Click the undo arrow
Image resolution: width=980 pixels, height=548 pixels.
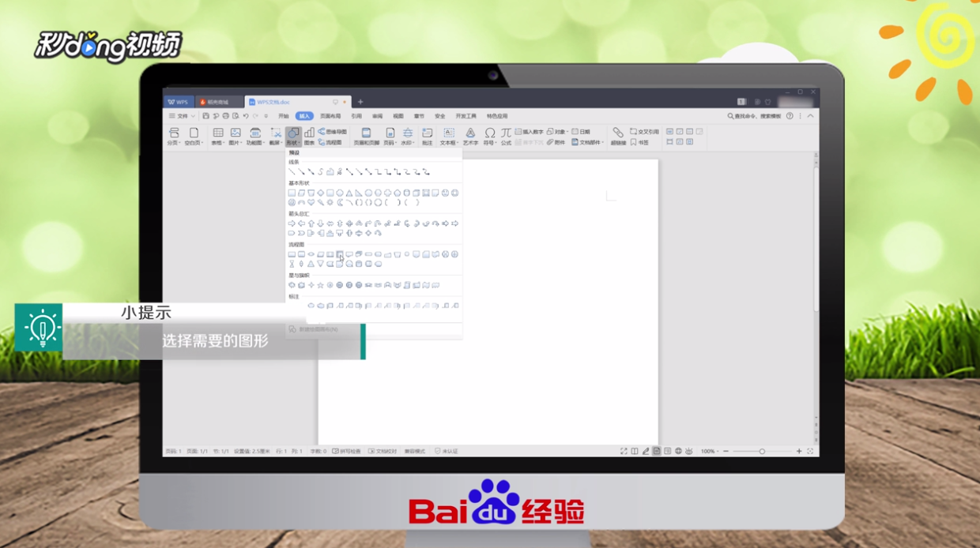[x=246, y=116]
